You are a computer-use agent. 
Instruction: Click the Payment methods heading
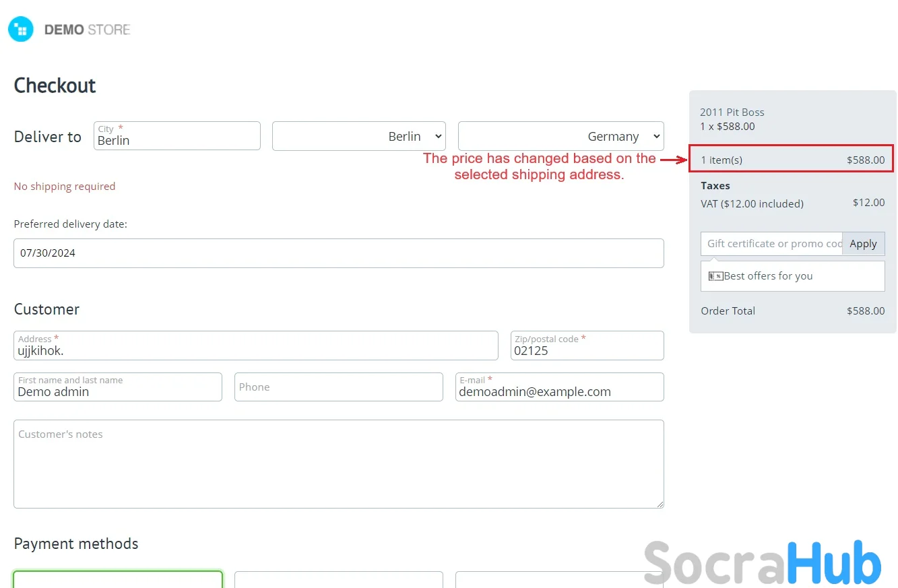click(76, 544)
